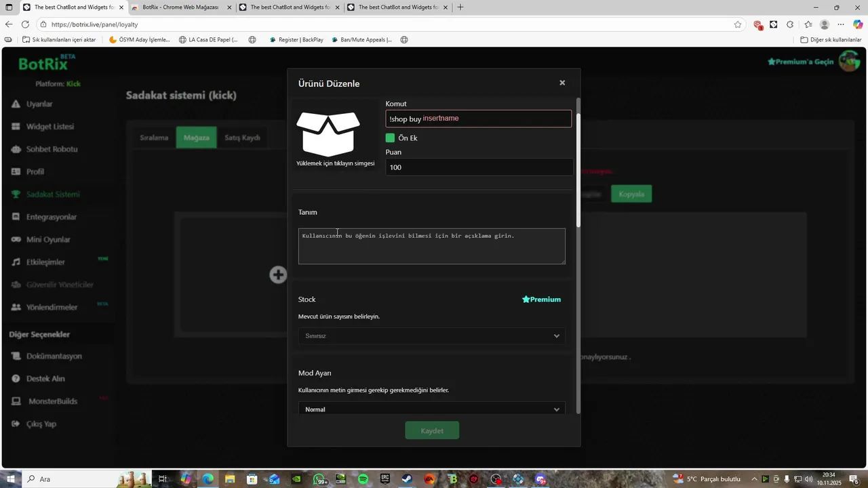Click the Kaydet button
Viewport: 868px width, 488px height.
(432, 430)
